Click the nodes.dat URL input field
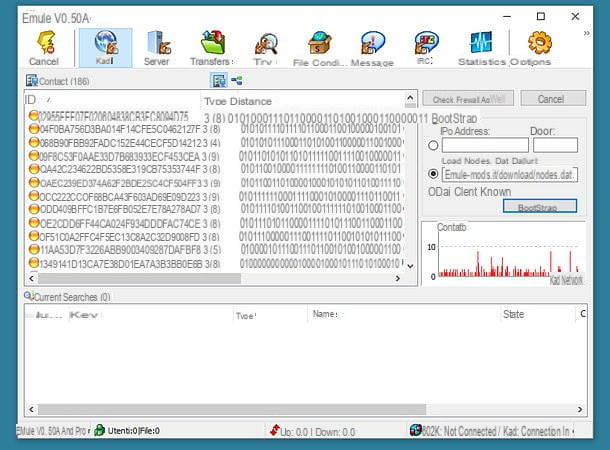The width and height of the screenshot is (610, 450). [510, 175]
